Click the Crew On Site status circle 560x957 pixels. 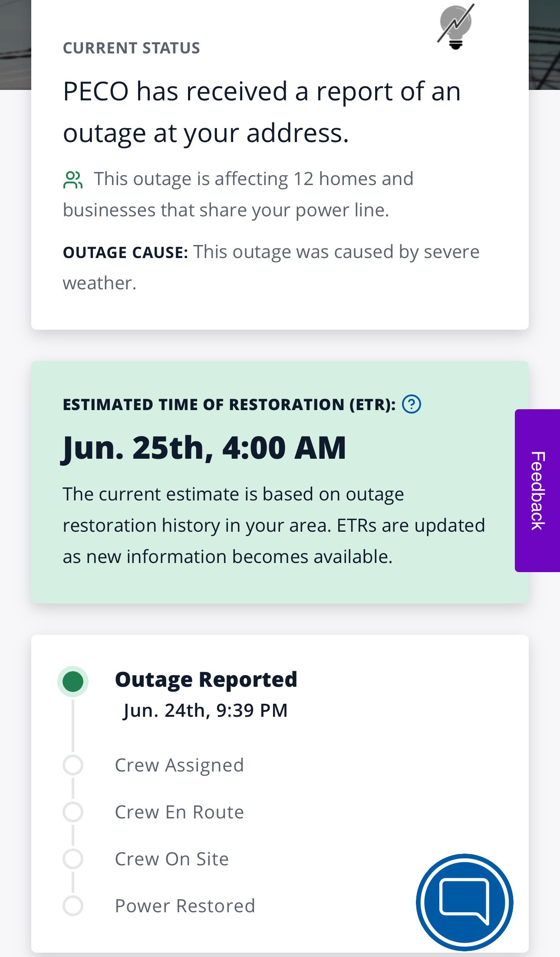pyautogui.click(x=73, y=859)
